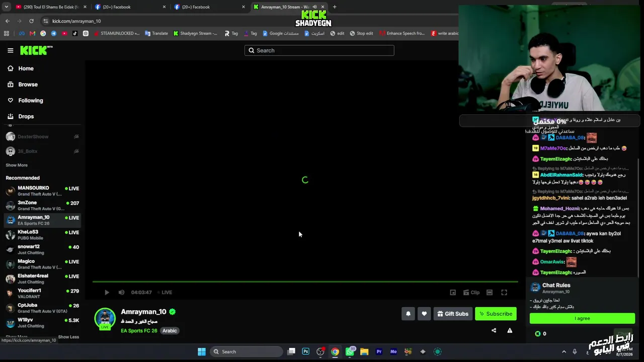The height and width of the screenshot is (362, 644).
Task: Open the Windows Start menu
Action: tap(202, 352)
